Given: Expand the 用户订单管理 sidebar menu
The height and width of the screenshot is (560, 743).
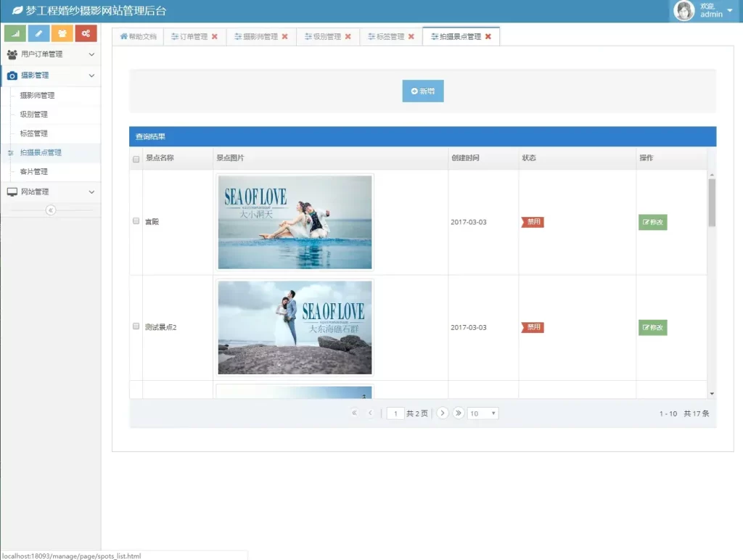Looking at the screenshot, I should 50,54.
